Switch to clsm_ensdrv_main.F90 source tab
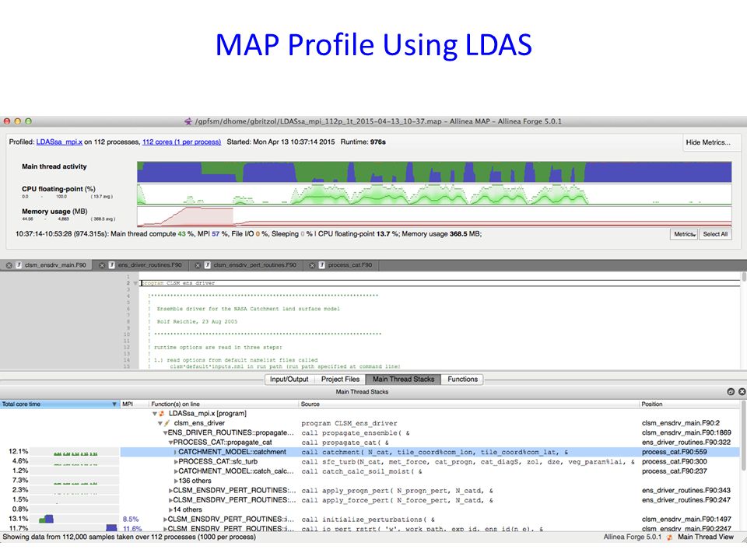The image size is (747, 560). coord(46,265)
